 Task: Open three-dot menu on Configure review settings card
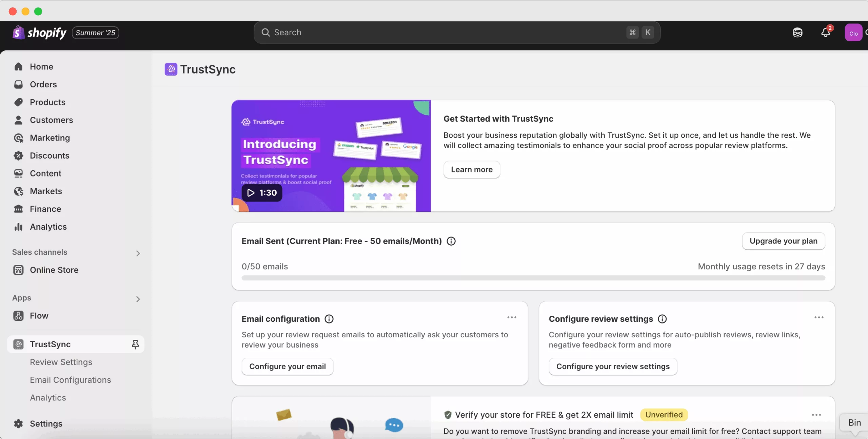click(x=819, y=317)
